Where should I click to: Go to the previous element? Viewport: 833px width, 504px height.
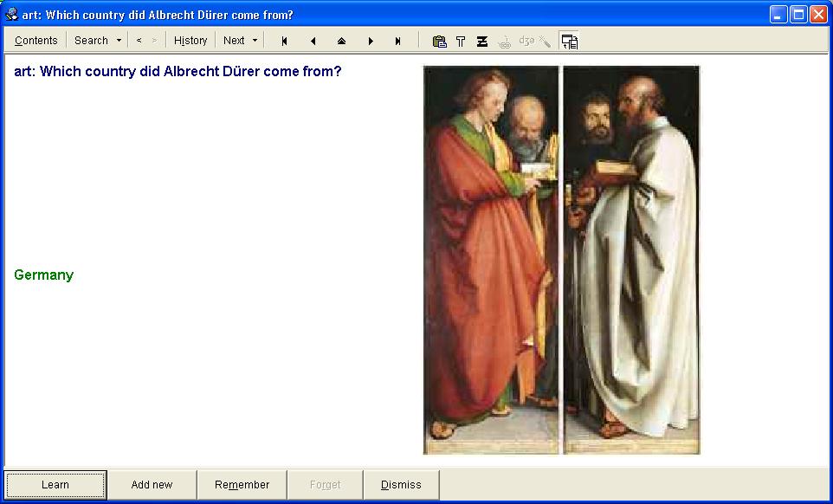[x=313, y=41]
